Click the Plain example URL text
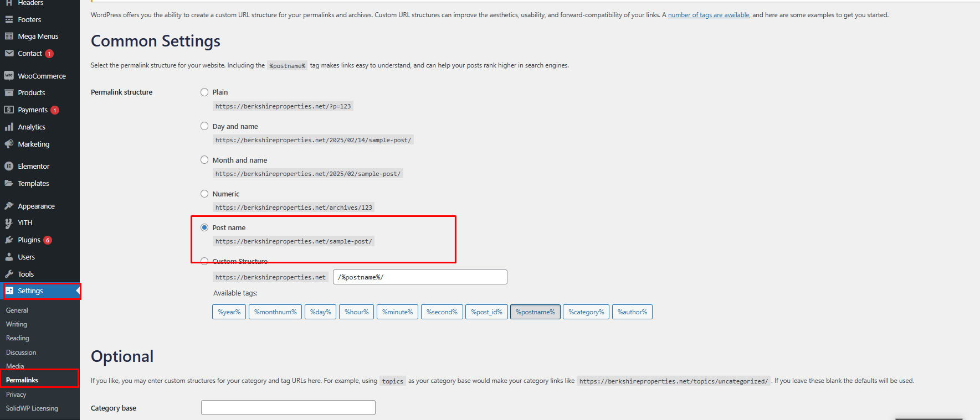This screenshot has height=420, width=980. click(x=283, y=106)
